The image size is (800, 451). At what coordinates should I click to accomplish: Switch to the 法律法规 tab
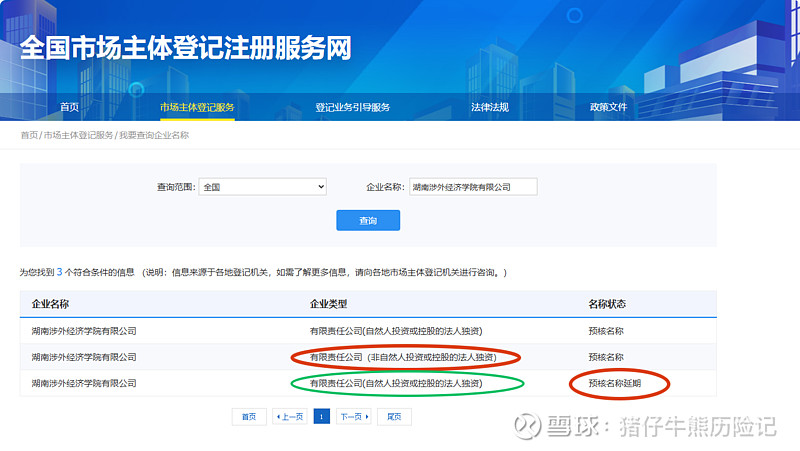click(490, 107)
